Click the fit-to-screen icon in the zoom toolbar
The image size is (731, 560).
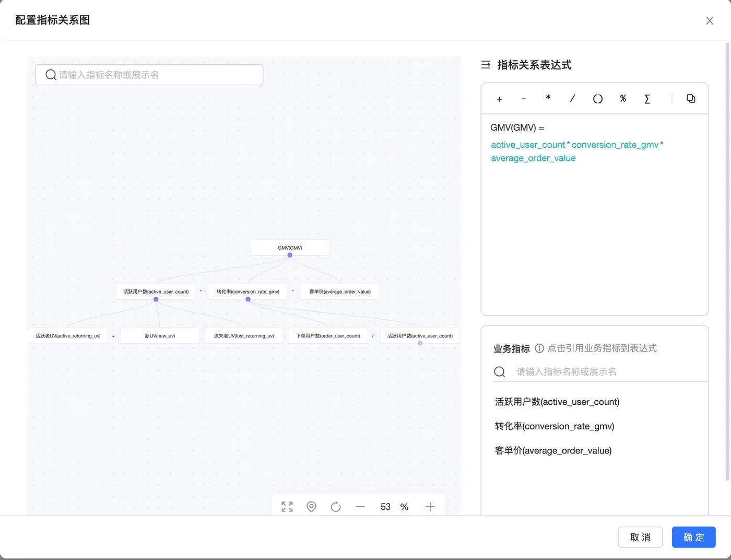click(287, 507)
